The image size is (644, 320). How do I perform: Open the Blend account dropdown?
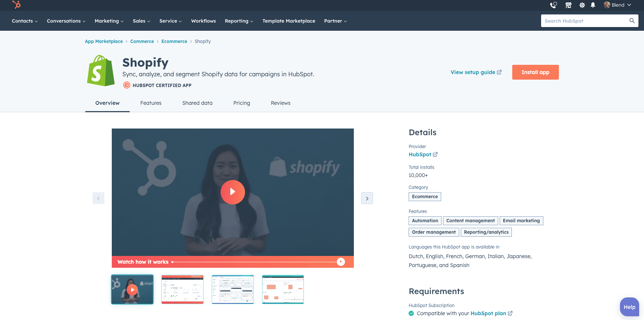[x=617, y=5]
